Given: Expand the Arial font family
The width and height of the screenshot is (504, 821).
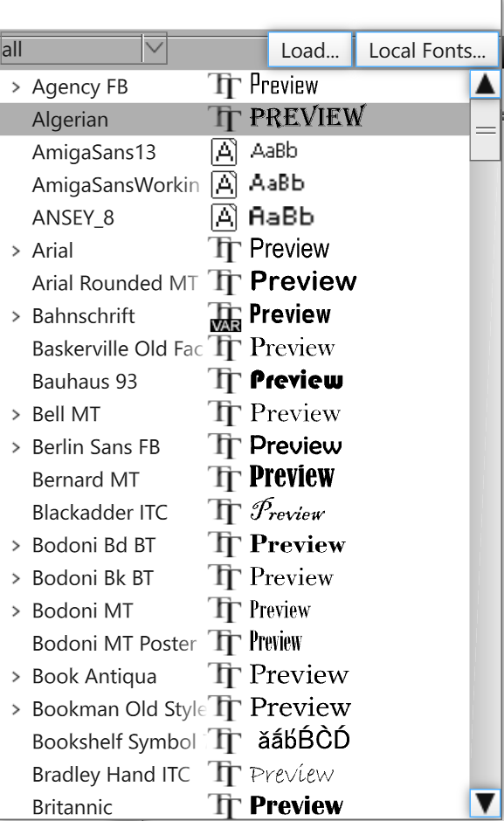Looking at the screenshot, I should [17, 251].
